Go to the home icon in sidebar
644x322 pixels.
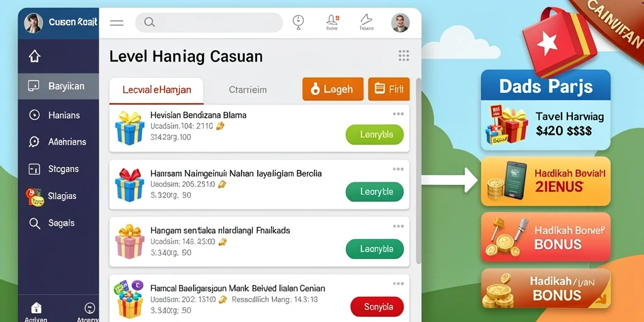35,56
